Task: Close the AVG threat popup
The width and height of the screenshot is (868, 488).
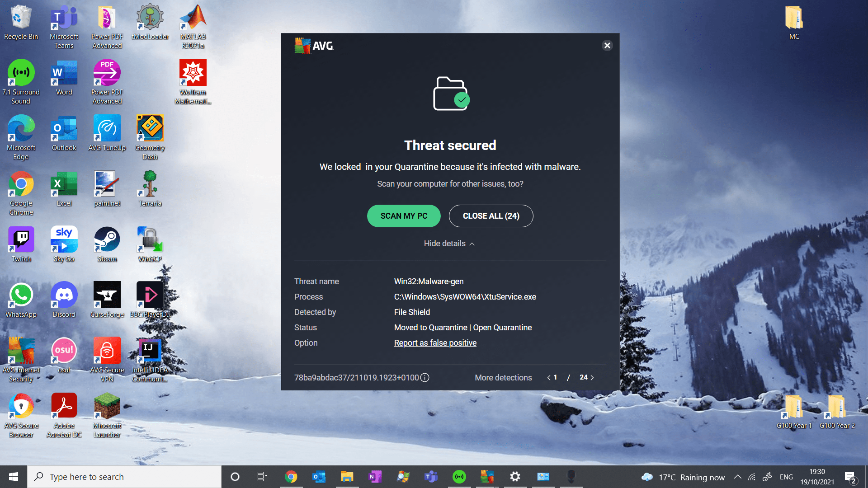Action: pyautogui.click(x=607, y=46)
